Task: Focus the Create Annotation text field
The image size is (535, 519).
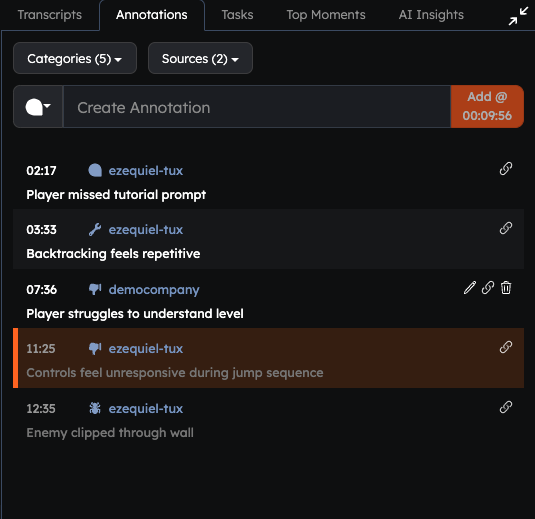Action: point(257,107)
